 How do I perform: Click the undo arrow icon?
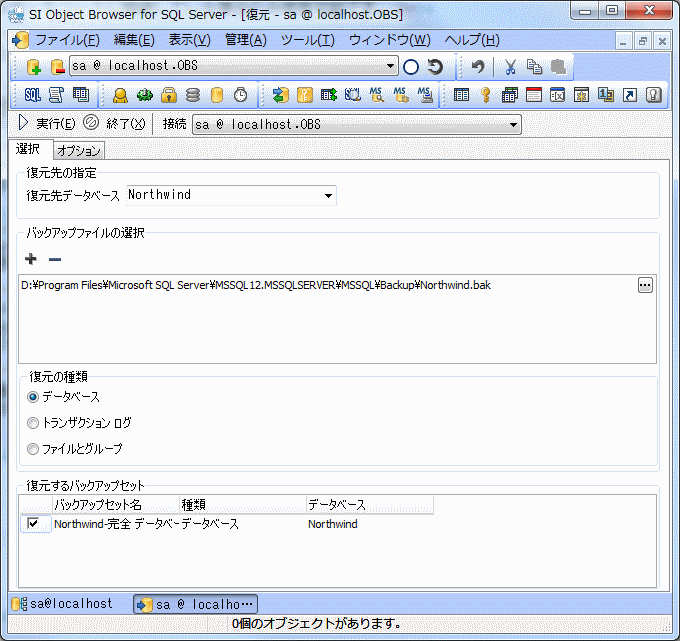click(x=478, y=67)
